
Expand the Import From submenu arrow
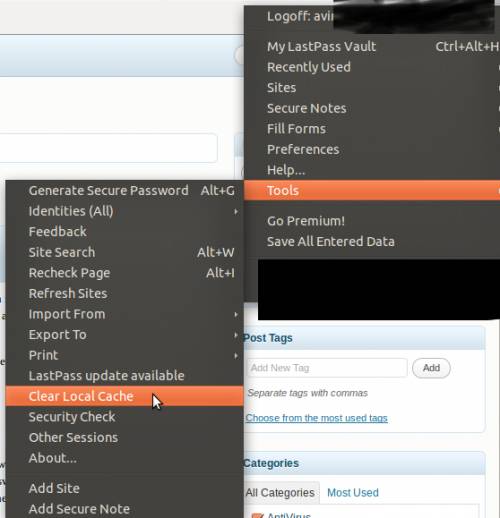[x=236, y=314]
